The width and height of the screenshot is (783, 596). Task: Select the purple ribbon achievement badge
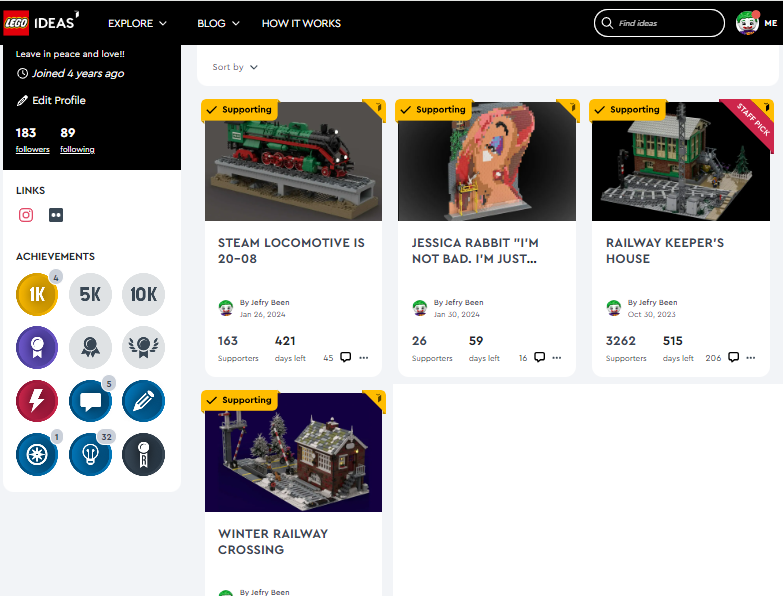(37, 347)
